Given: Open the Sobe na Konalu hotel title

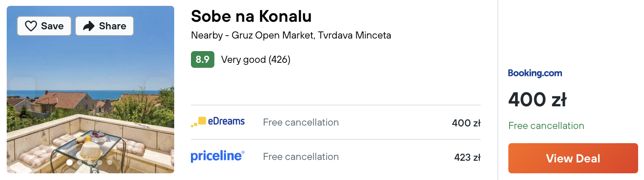Looking at the screenshot, I should point(251,16).
